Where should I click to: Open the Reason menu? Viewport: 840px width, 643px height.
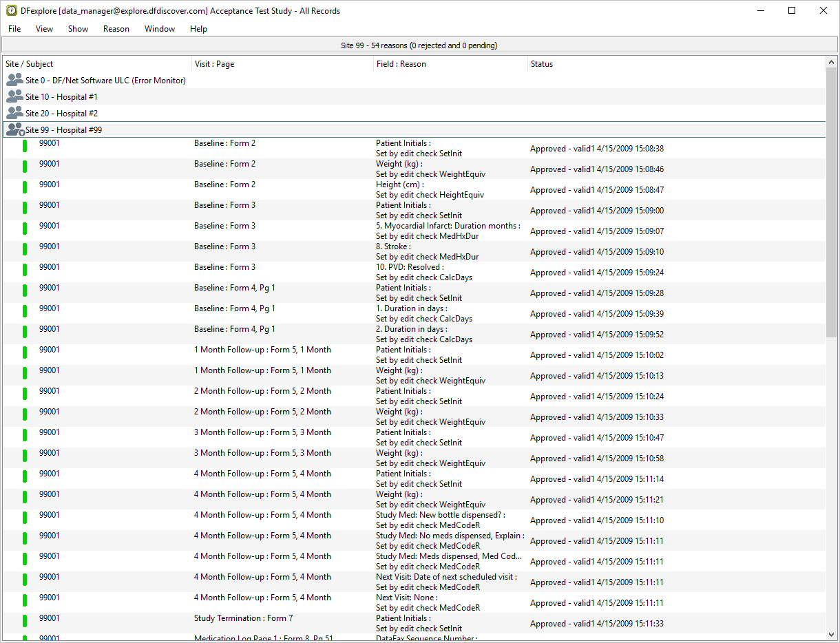[x=116, y=29]
